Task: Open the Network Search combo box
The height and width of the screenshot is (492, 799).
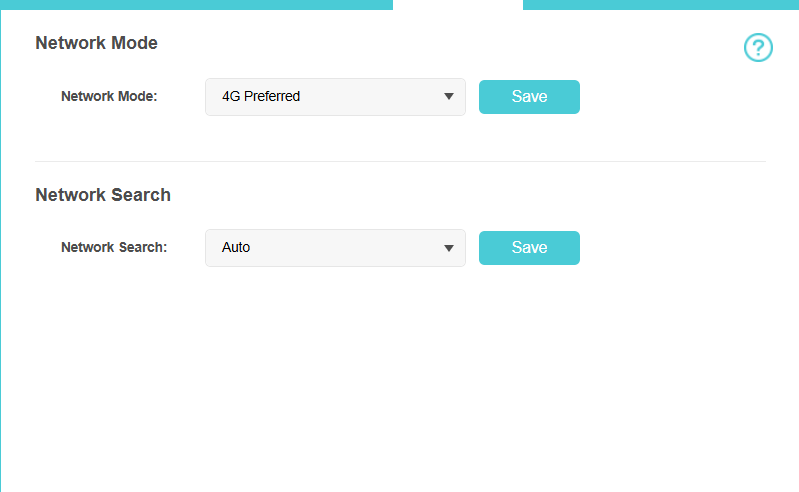Action: (x=335, y=248)
